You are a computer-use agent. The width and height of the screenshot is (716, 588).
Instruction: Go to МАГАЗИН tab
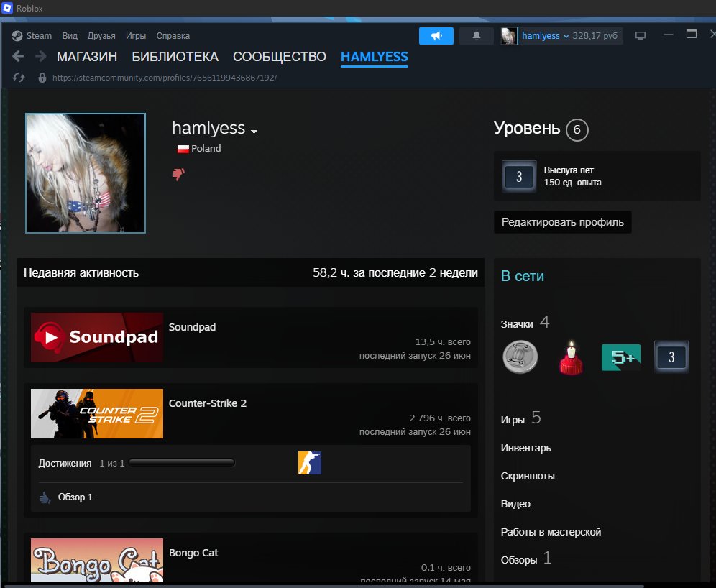pyautogui.click(x=87, y=57)
